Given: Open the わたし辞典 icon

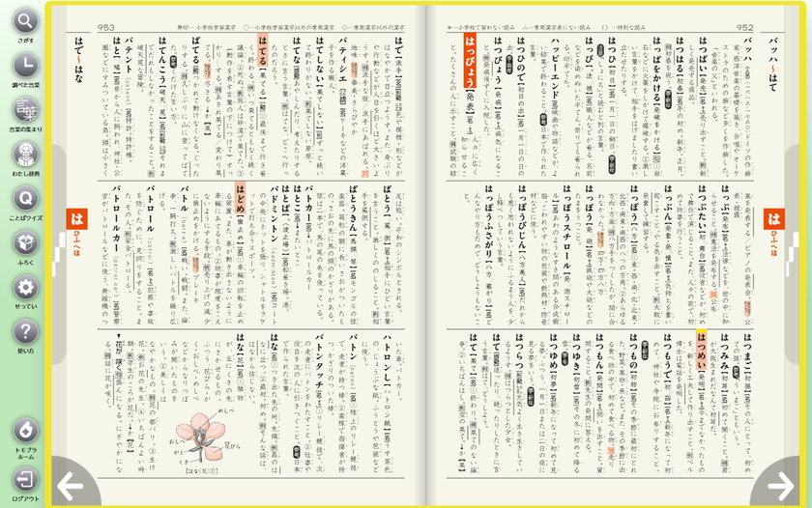Looking at the screenshot, I should [25, 155].
